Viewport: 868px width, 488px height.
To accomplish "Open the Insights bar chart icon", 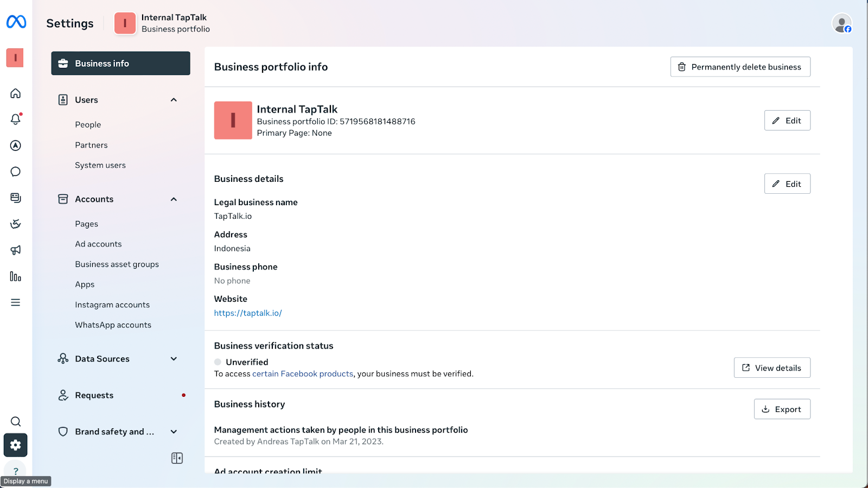I will click(16, 276).
